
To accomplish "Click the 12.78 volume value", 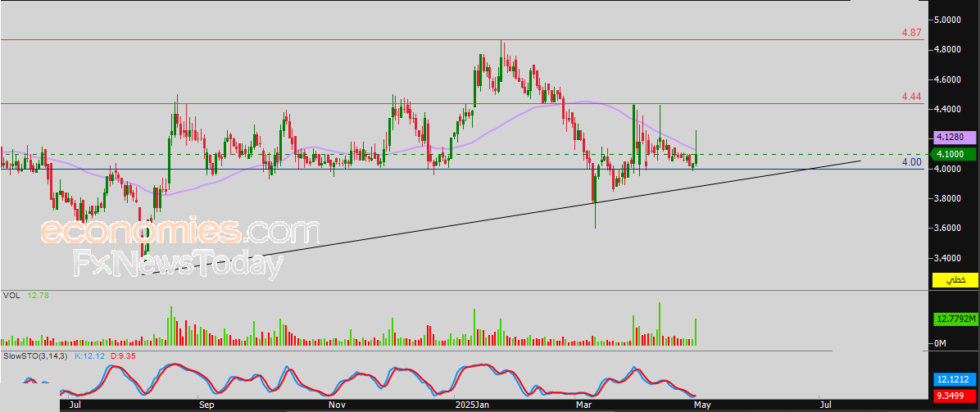I will coord(38,295).
